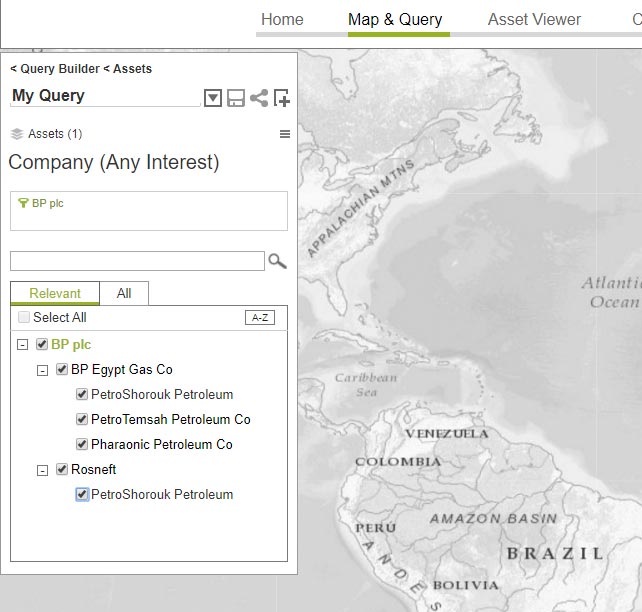Uncheck the PetroTemsah Petroleum Co checkbox
This screenshot has height=612, width=642.
coord(82,419)
